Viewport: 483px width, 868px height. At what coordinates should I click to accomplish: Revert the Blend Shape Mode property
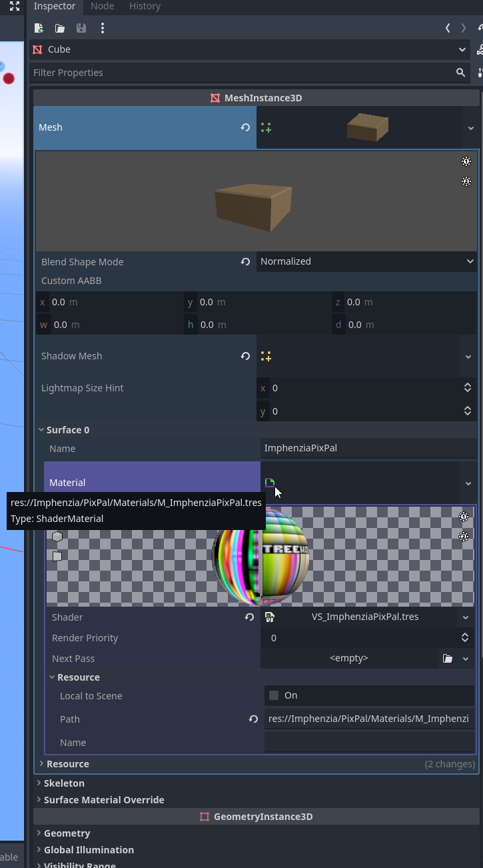[245, 262]
